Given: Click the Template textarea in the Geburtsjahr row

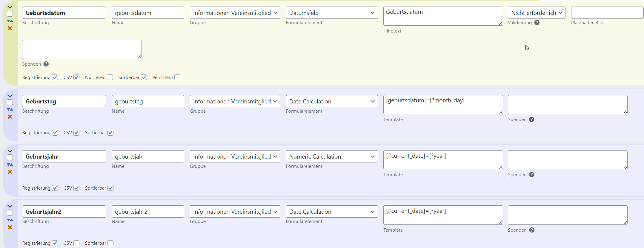Looking at the screenshot, I should click(443, 160).
